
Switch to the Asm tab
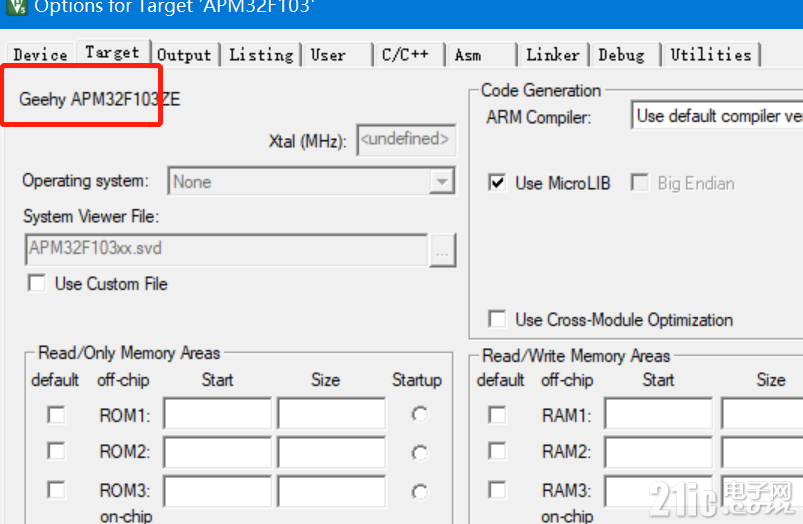click(481, 54)
